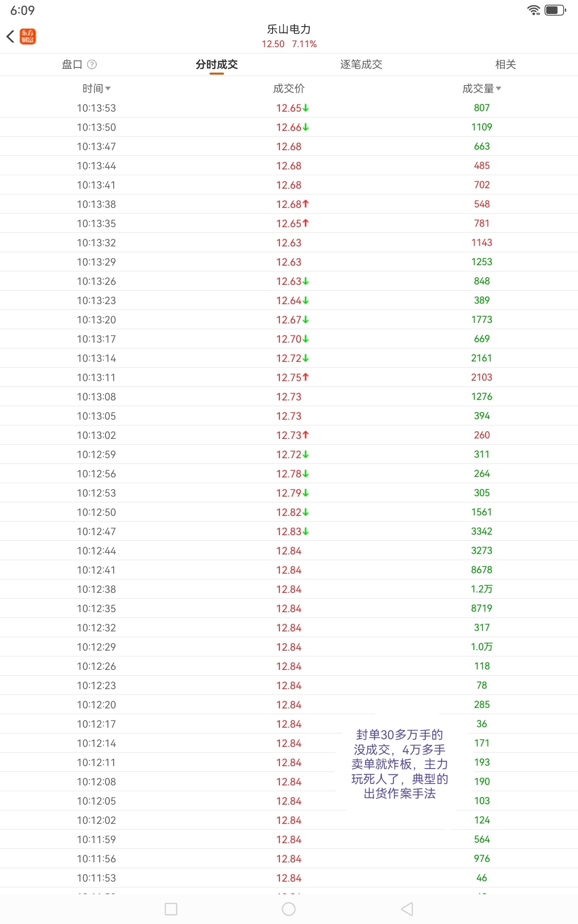578x924 pixels.
Task: Switch to the 盘口 tab
Action: (72, 64)
